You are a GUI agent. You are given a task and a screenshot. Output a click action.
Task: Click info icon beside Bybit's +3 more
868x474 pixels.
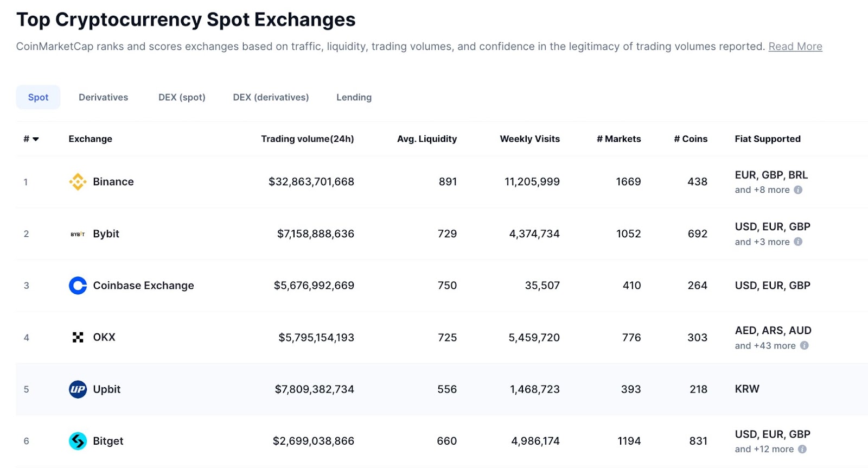pyautogui.click(x=798, y=242)
